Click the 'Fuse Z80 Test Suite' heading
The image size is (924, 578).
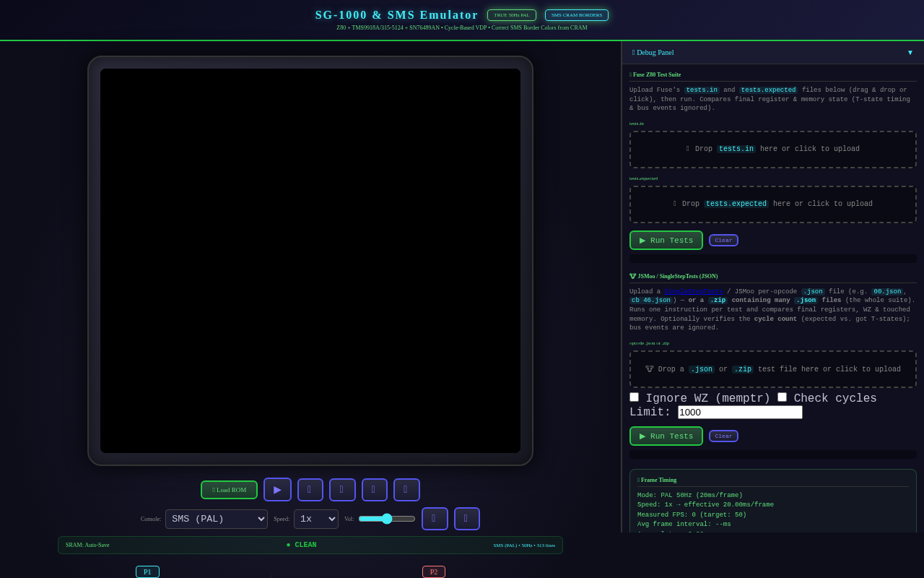[x=655, y=74]
